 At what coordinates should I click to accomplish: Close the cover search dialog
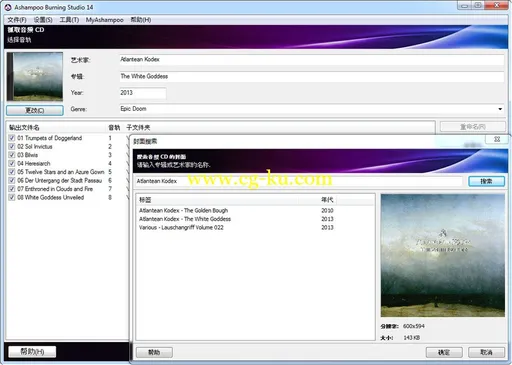[497, 139]
